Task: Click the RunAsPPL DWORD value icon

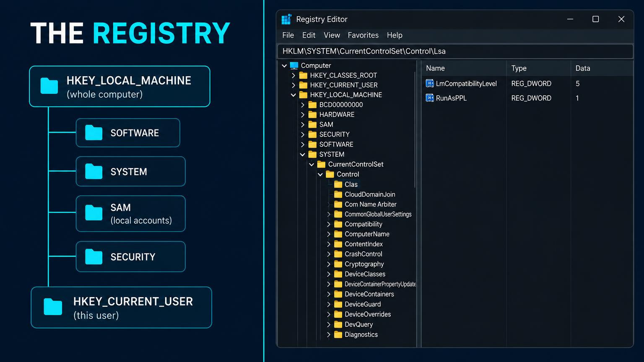Action: 430,98
